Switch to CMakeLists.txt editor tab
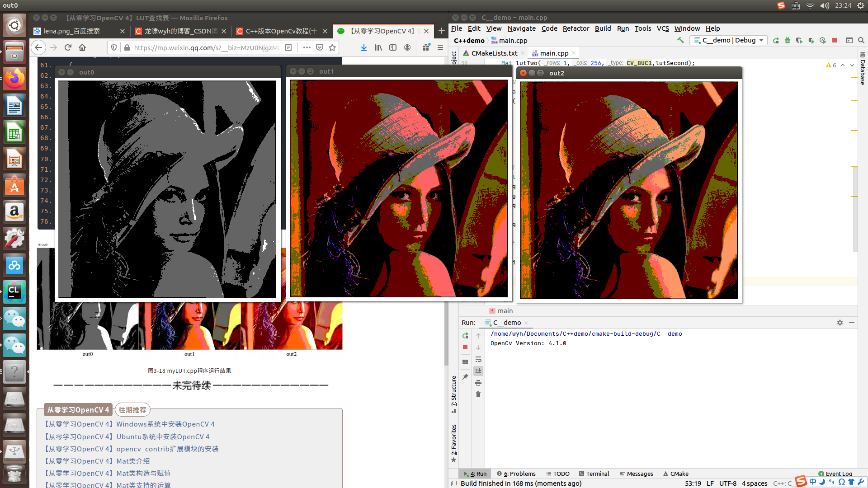 pos(494,53)
